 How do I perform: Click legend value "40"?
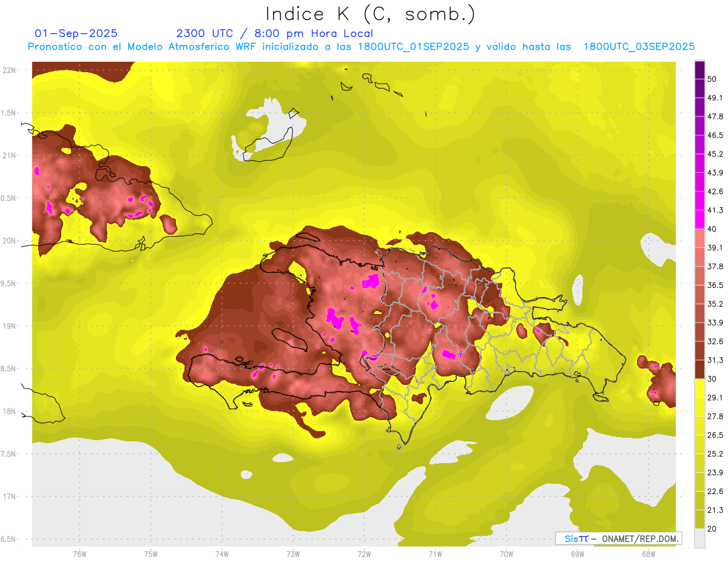tap(713, 229)
